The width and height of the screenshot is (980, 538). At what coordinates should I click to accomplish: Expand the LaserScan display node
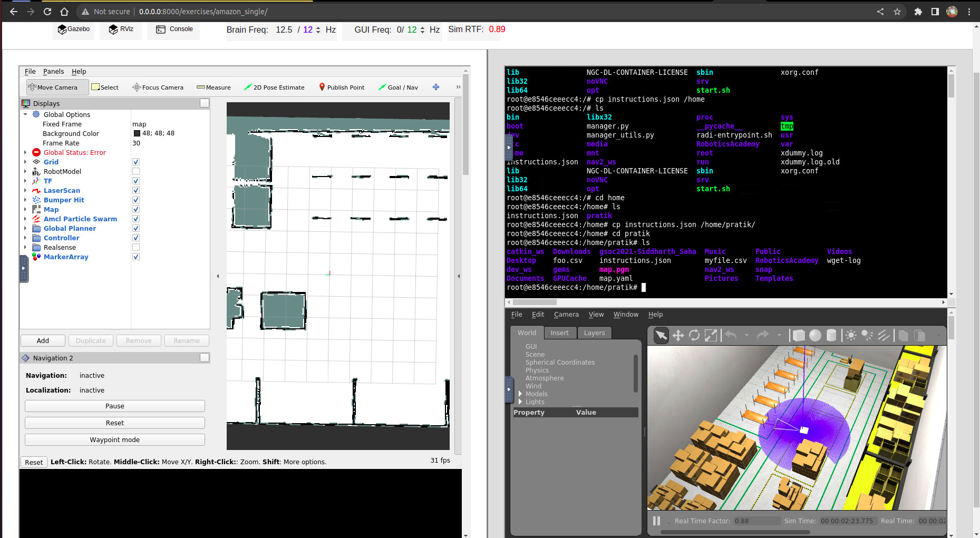pyautogui.click(x=25, y=190)
